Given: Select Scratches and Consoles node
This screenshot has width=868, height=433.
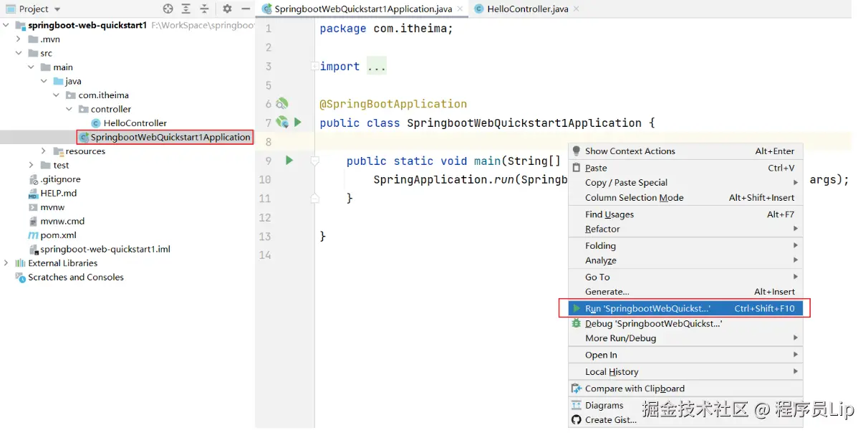Looking at the screenshot, I should [76, 277].
